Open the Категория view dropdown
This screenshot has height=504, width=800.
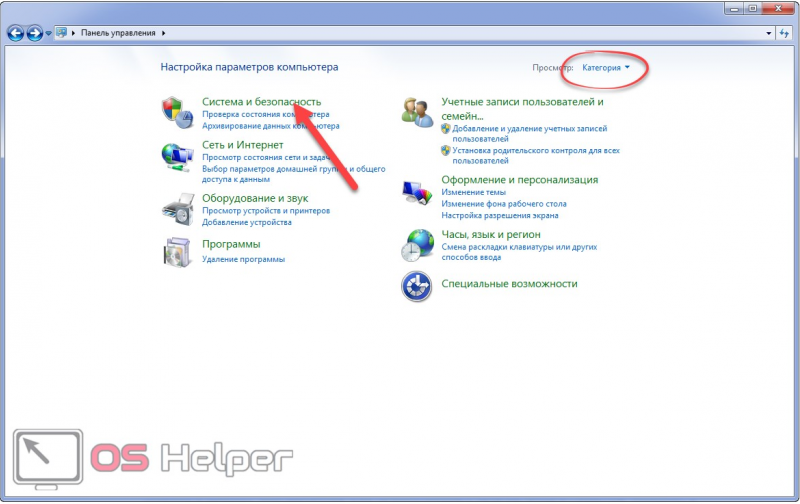pos(606,67)
